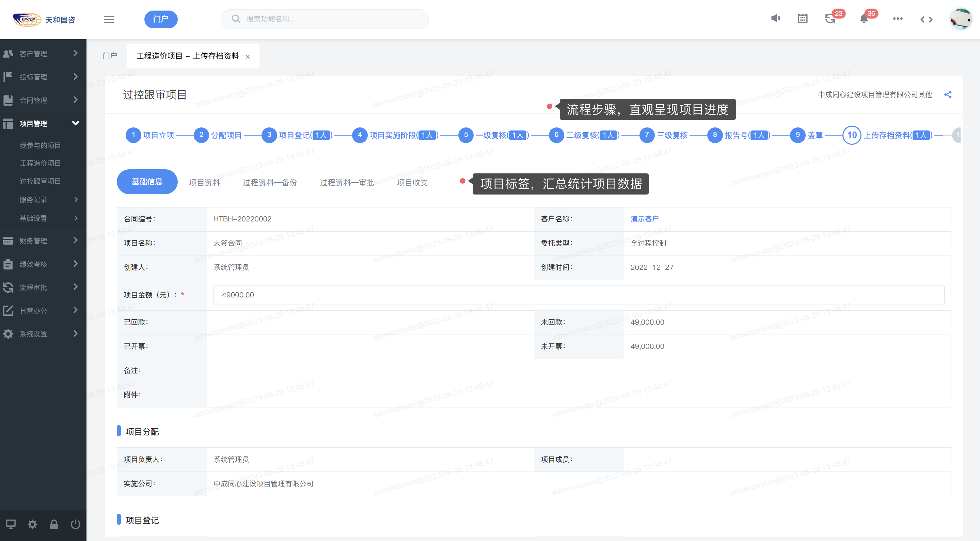
Task: Click the 财务管理 card icon
Action: point(8,241)
